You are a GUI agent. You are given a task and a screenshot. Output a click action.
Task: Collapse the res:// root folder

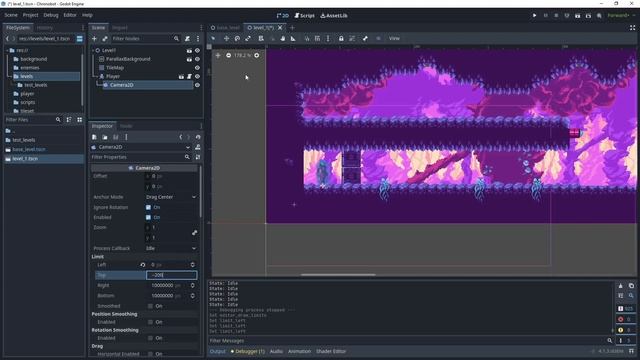tap(7, 50)
